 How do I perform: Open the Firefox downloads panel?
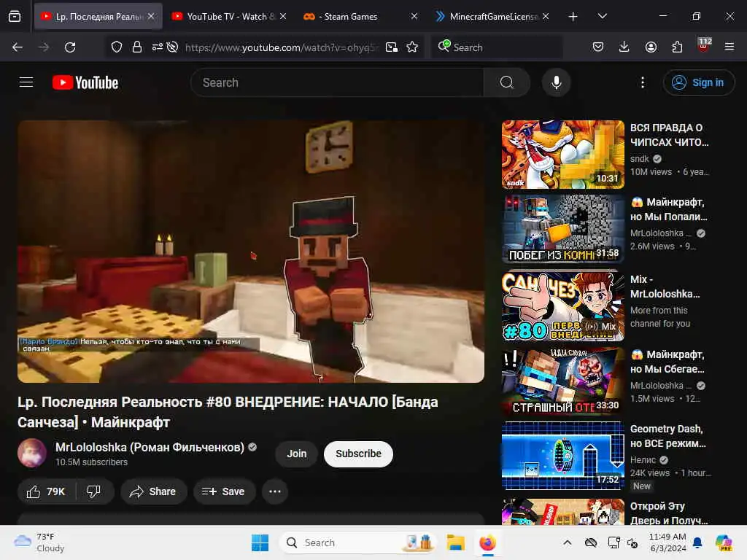tap(624, 47)
